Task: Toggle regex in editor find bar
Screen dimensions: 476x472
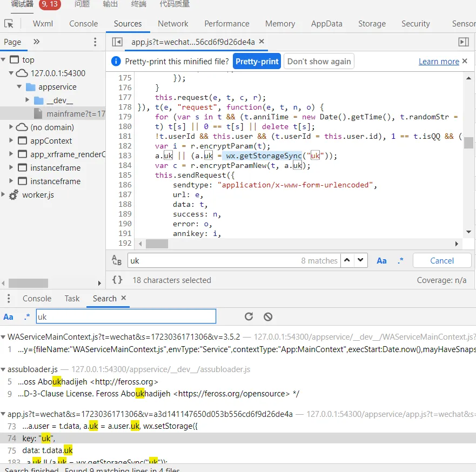Action: tap(401, 260)
